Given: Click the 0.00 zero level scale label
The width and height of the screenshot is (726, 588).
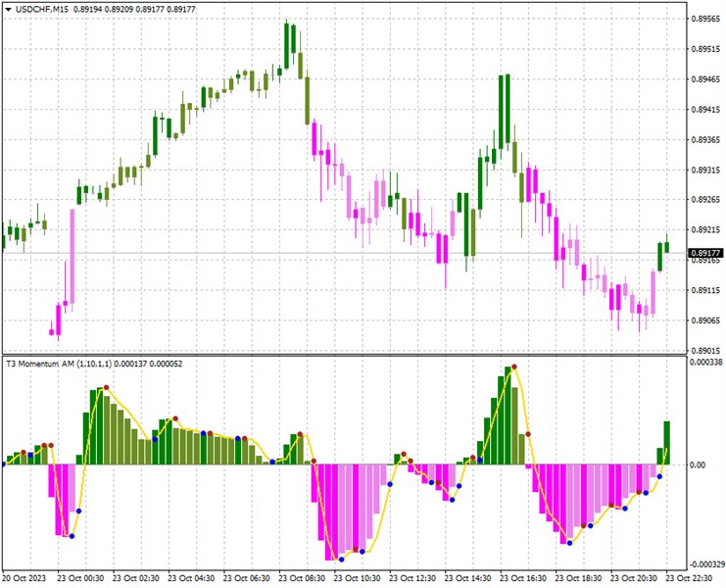Looking at the screenshot, I should point(698,465).
